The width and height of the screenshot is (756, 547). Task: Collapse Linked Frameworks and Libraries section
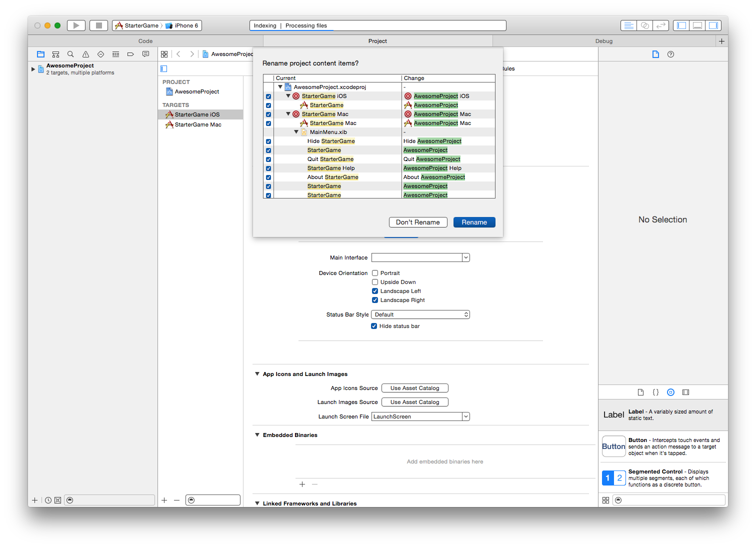(x=257, y=503)
